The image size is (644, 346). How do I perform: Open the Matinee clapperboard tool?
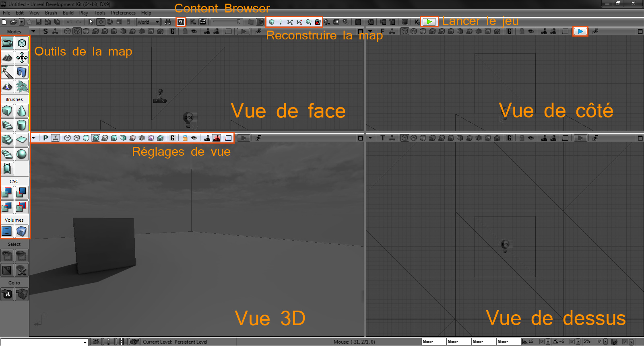pyautogui.click(x=203, y=22)
